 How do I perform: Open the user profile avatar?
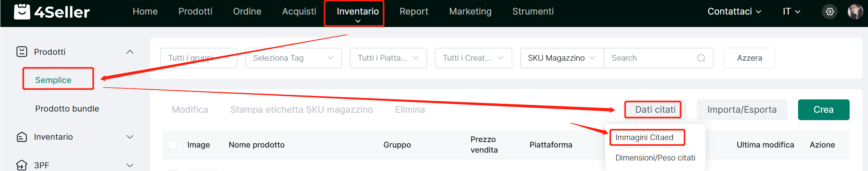click(855, 12)
